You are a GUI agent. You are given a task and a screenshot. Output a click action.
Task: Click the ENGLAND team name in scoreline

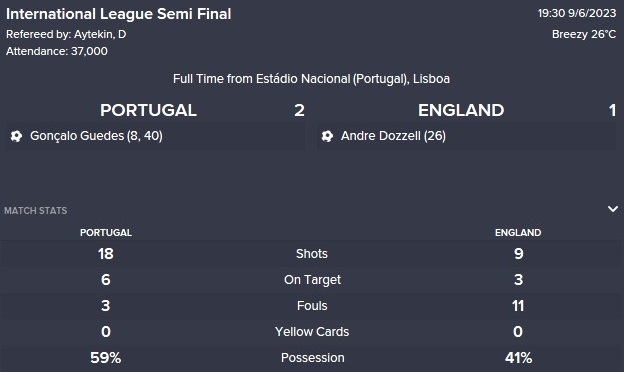click(461, 110)
